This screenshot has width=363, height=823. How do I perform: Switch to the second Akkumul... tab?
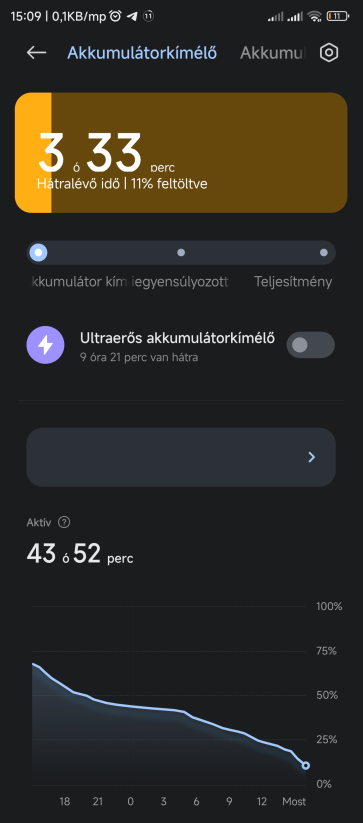click(x=273, y=53)
